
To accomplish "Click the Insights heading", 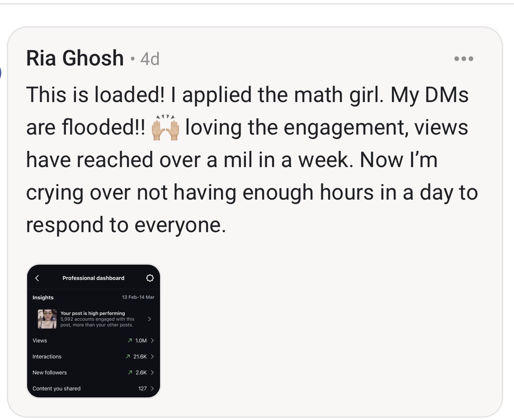I will click(x=43, y=298).
